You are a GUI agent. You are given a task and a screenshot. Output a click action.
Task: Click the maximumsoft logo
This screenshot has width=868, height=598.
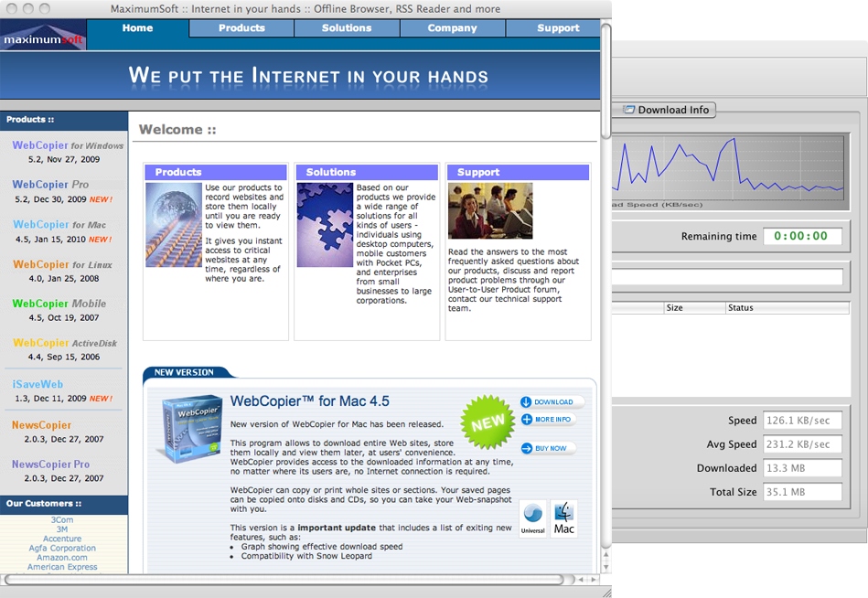coord(43,35)
